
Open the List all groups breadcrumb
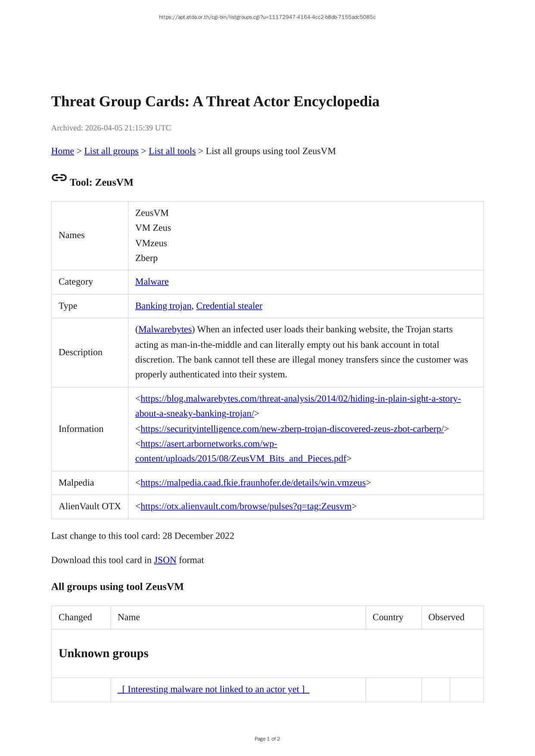click(111, 151)
